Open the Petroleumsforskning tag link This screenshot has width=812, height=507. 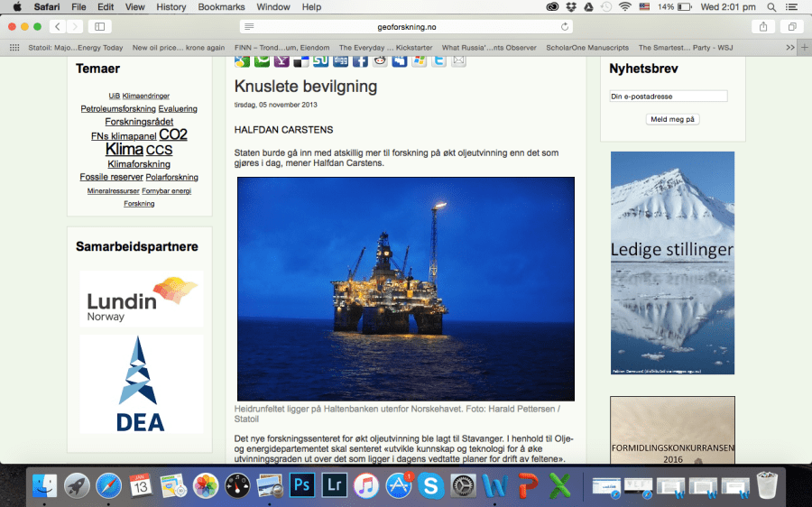point(118,109)
